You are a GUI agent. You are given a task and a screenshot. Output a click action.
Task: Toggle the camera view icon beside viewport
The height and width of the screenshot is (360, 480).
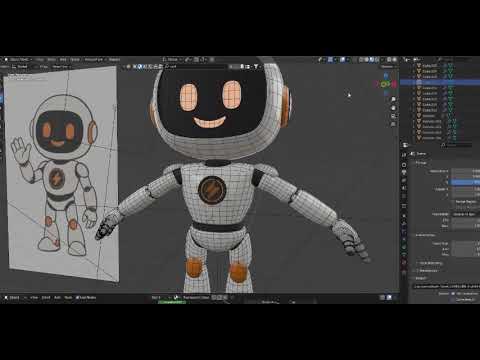pyautogui.click(x=393, y=116)
